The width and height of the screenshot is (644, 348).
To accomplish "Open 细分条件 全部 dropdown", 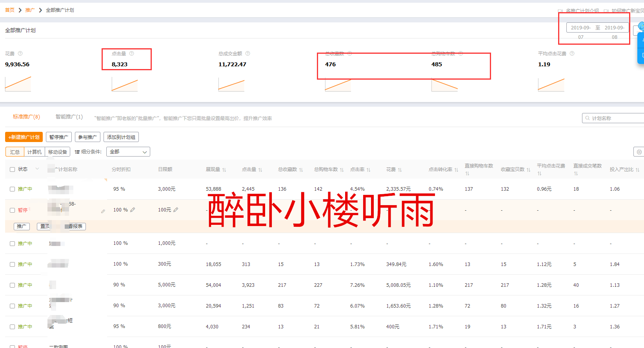I will [x=128, y=152].
